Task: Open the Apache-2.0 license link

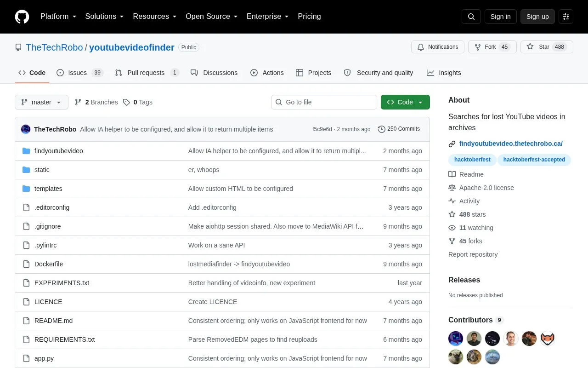Action: click(x=481, y=188)
